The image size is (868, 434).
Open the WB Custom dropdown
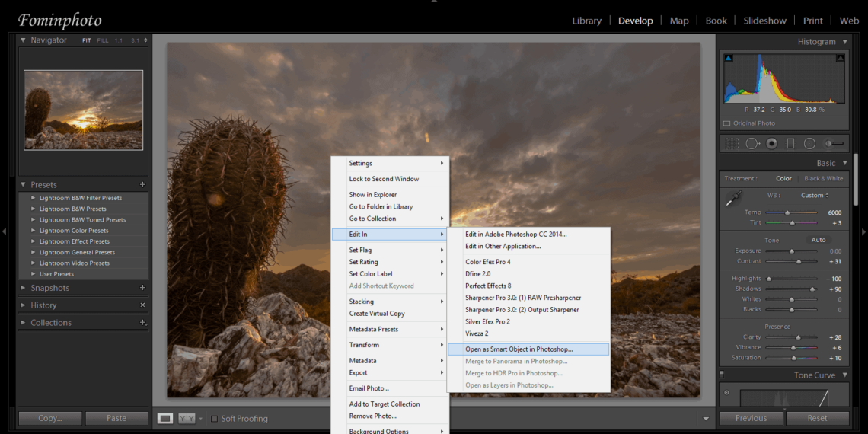click(x=815, y=196)
